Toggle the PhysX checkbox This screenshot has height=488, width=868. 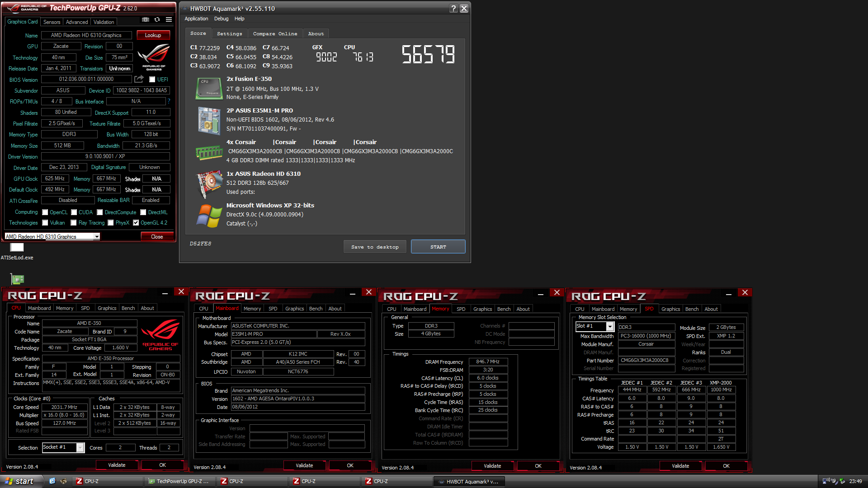(111, 223)
